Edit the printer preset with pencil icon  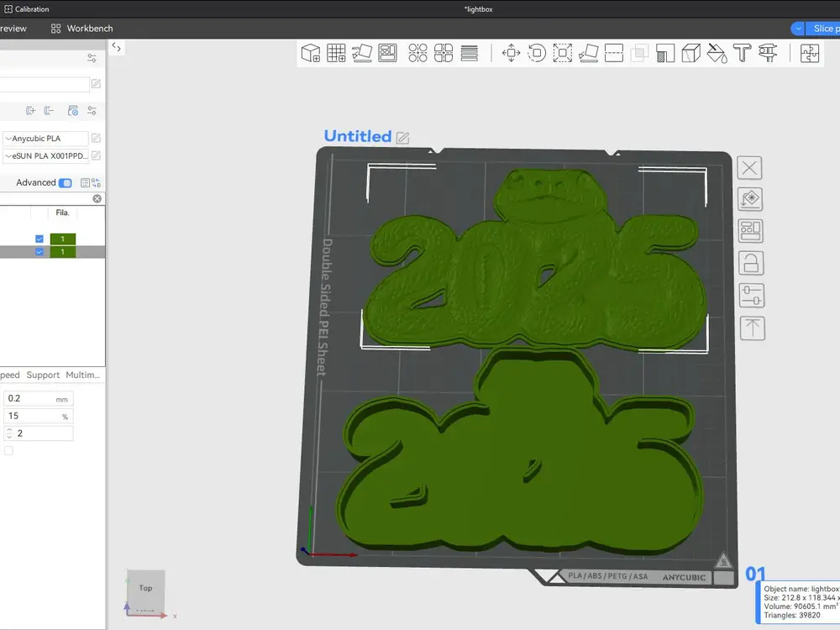pos(96,83)
